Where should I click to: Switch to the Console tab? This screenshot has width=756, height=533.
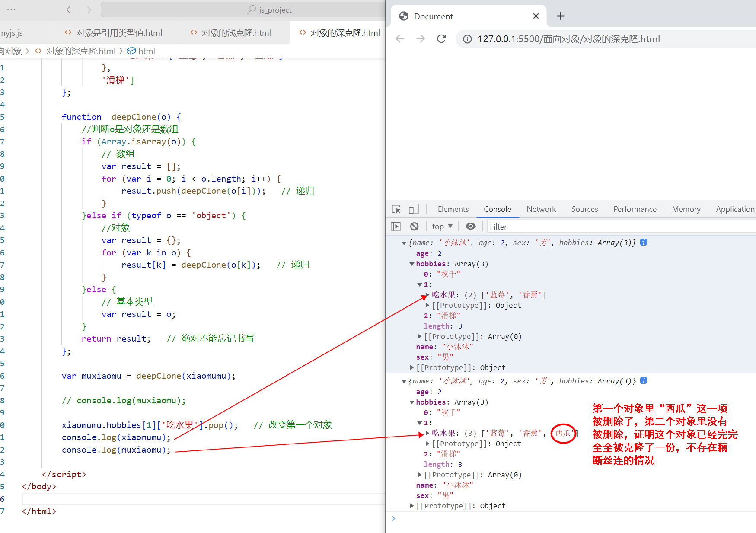[x=498, y=209]
